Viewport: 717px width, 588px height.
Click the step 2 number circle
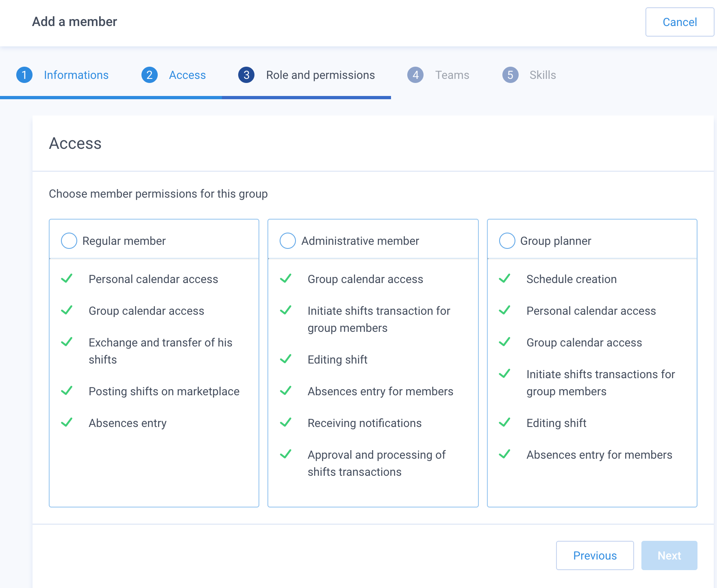tap(150, 75)
